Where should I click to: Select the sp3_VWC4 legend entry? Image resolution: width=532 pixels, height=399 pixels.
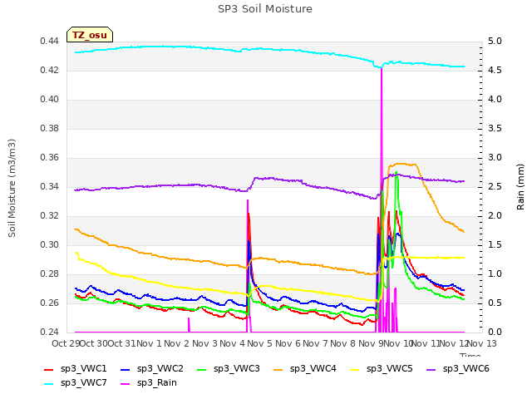click(x=305, y=369)
